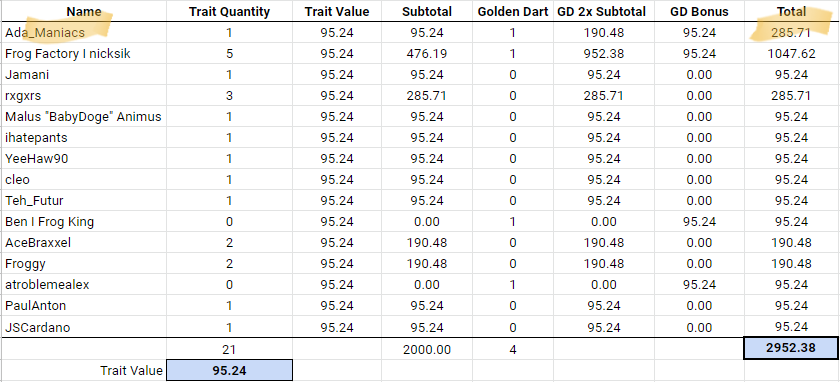
Task: Click the rxgxrs name cell
Action: point(84,96)
